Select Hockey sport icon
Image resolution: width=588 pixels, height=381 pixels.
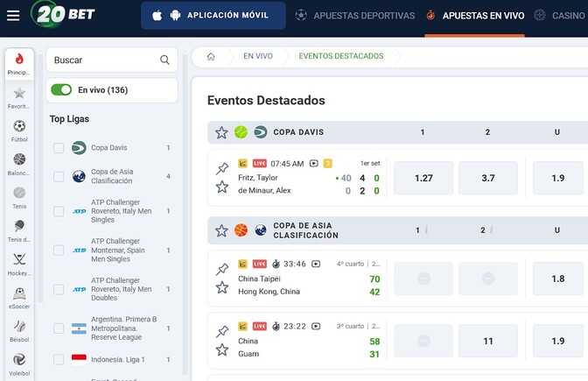[19, 265]
